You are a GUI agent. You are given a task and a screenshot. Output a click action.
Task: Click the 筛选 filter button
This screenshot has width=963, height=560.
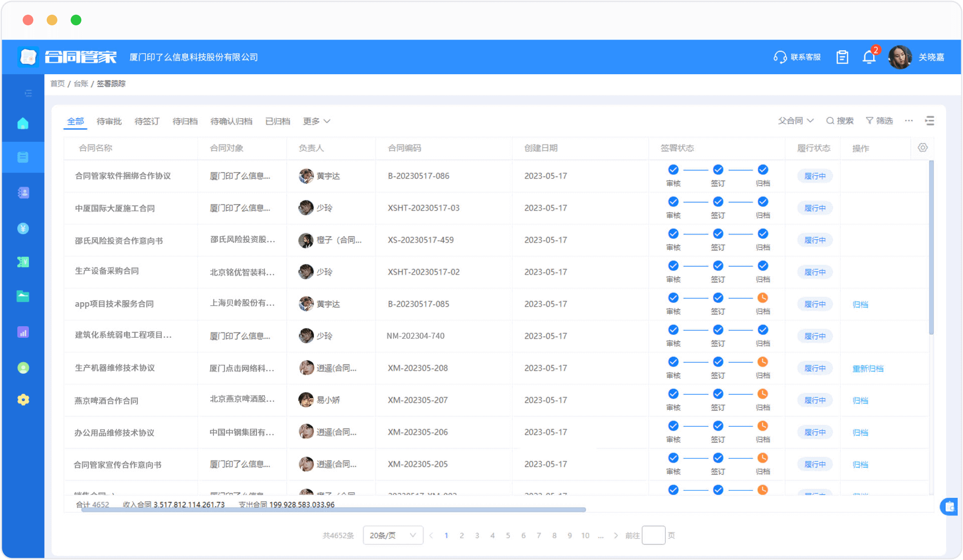click(879, 121)
